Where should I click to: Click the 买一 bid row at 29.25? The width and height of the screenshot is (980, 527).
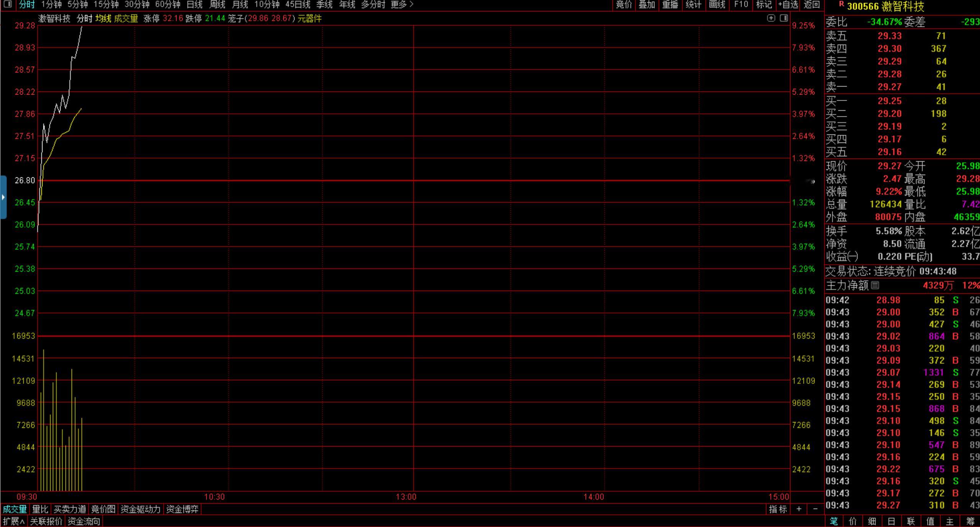click(902, 101)
